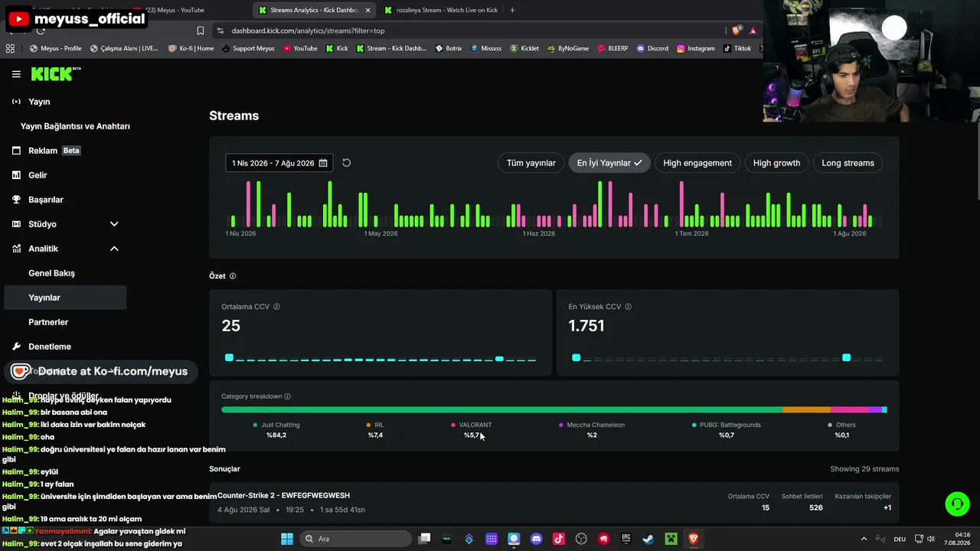Switch to the rozalinya Stream browser tab

click(x=441, y=10)
